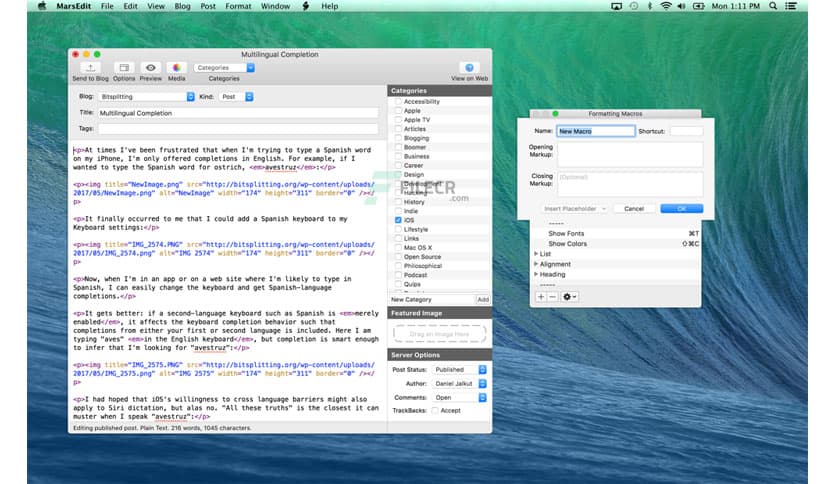Viewport: 836px width, 484px height.
Task: Click the minus icon to remove macro
Action: [554, 297]
